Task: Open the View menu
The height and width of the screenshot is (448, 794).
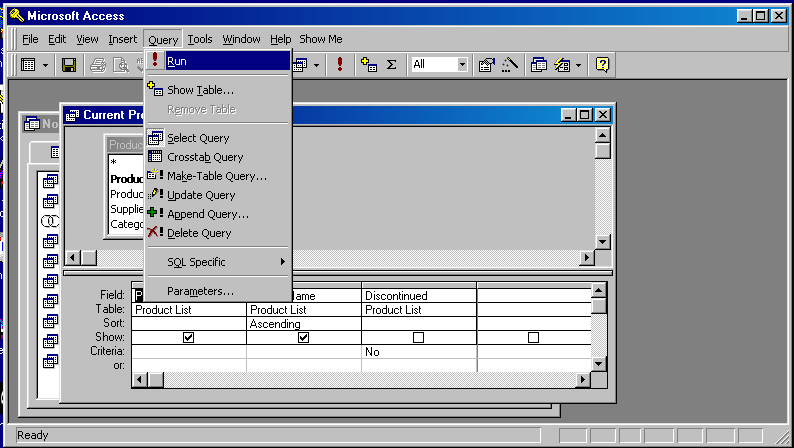Action: [88, 39]
